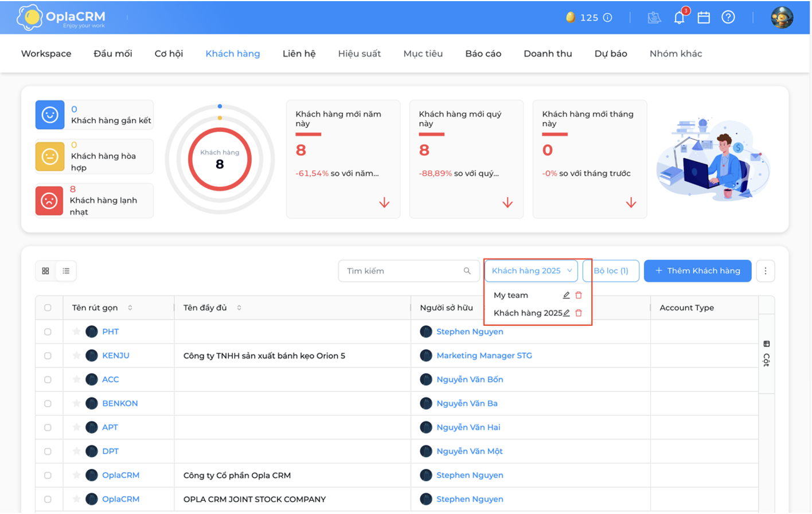Screen dimensions: 812x514
Task: Open the Khách hàng mới tháng này card
Action: 590,159
